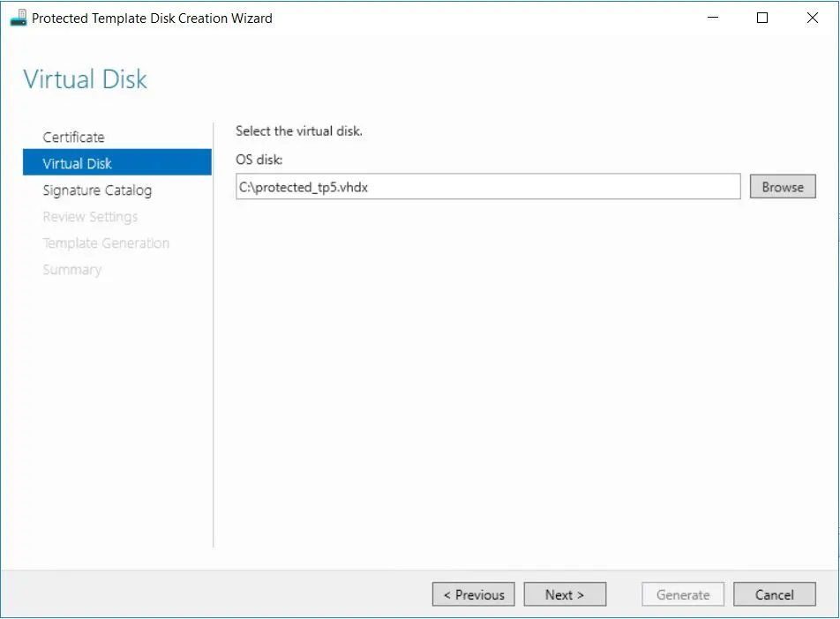
Task: Click the wizard app icon in title bar
Action: pyautogui.click(x=19, y=18)
